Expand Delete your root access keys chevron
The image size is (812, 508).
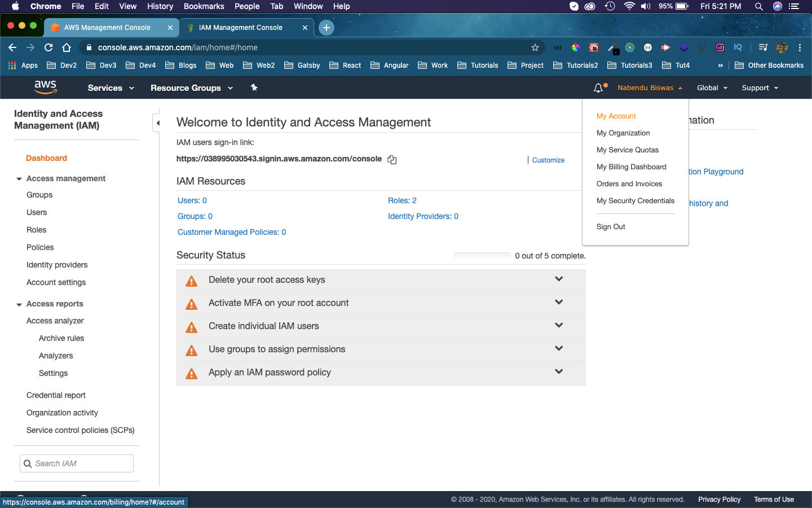pyautogui.click(x=559, y=279)
